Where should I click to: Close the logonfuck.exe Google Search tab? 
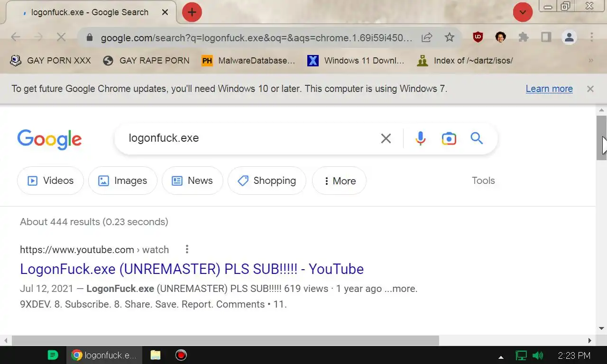click(x=165, y=12)
